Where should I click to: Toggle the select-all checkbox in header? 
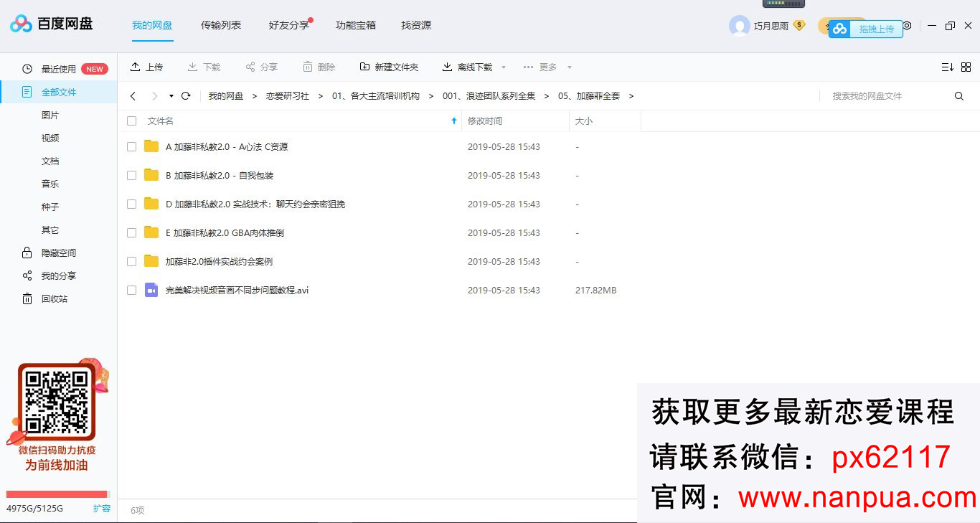click(x=131, y=121)
